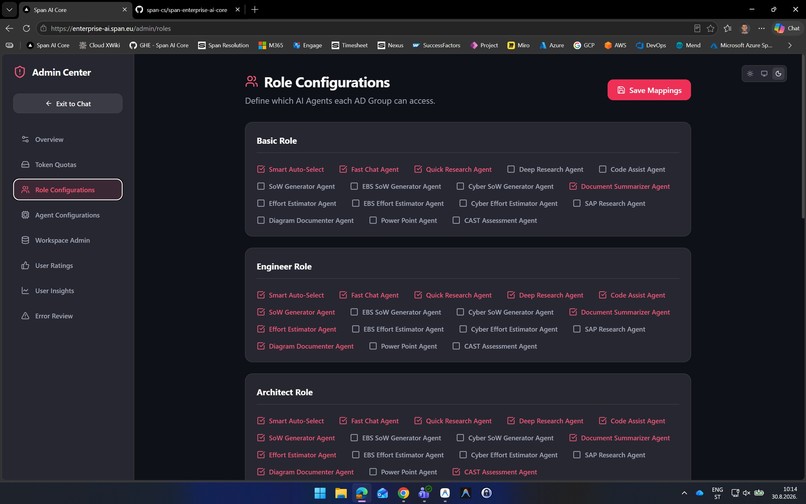Click the Admin Center shield icon

(20, 72)
